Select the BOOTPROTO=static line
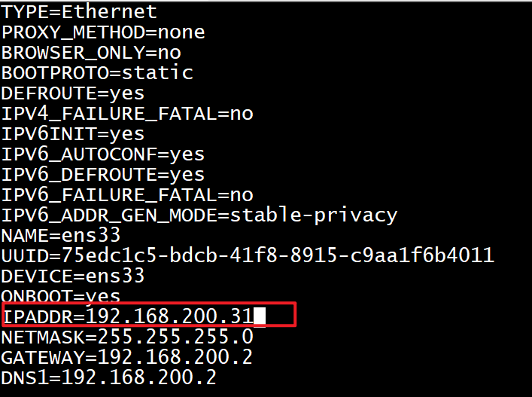 point(97,73)
